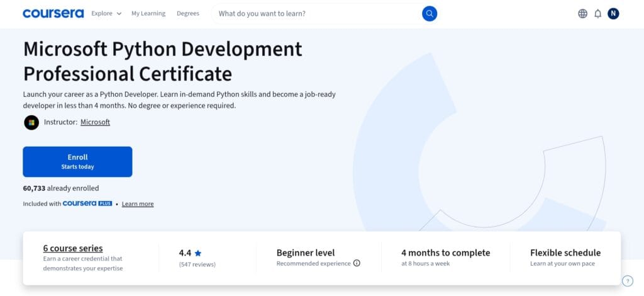This screenshot has height=296, width=644.
Task: Click the blue search magnifier button
Action: 429,14
